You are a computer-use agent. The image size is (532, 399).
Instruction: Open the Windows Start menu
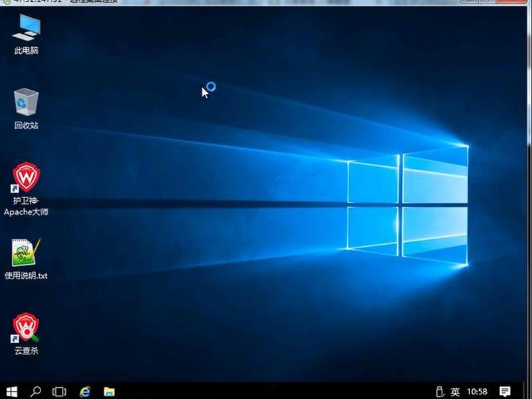tap(12, 392)
